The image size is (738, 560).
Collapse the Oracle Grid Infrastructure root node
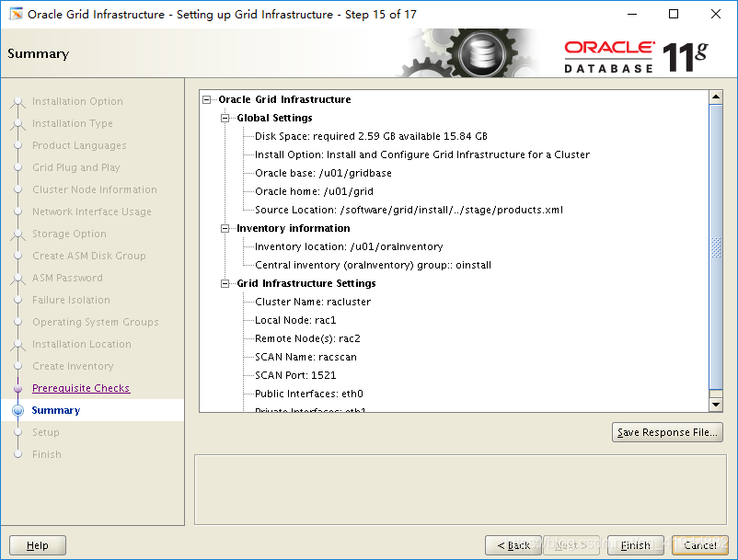pos(207,99)
